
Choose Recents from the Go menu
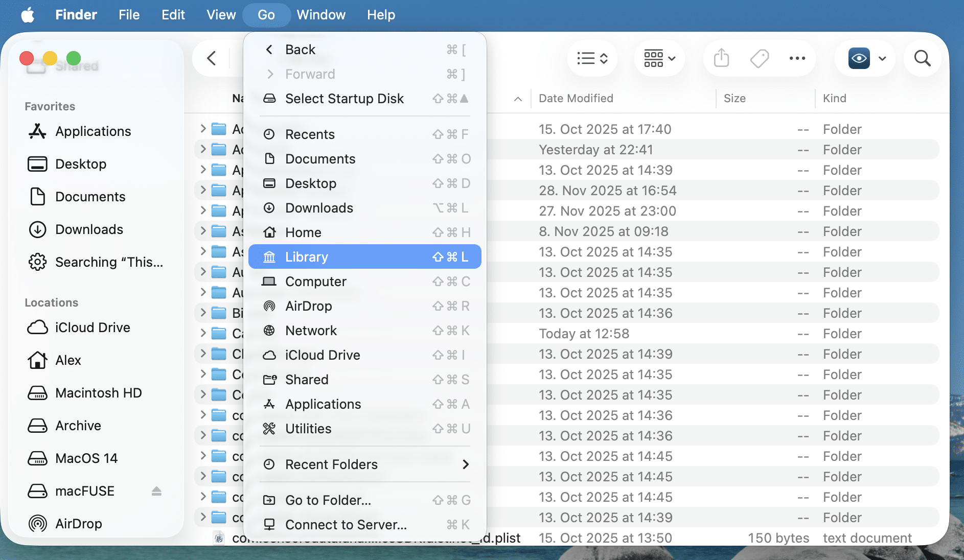pos(364,134)
